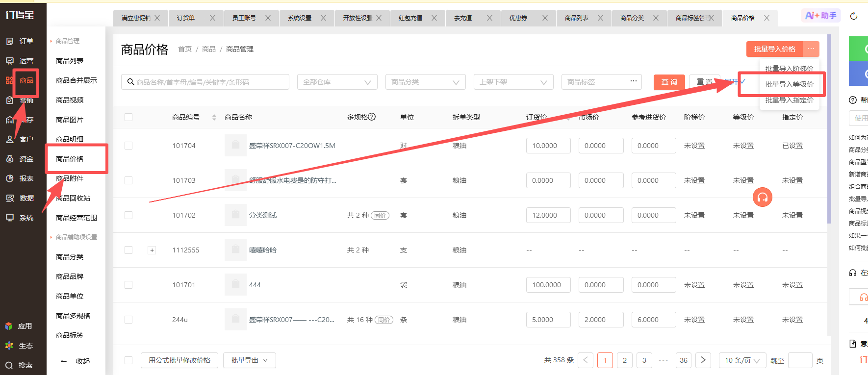This screenshot has height=375, width=868.
Task: Click the orange headset customer service icon
Action: [763, 198]
